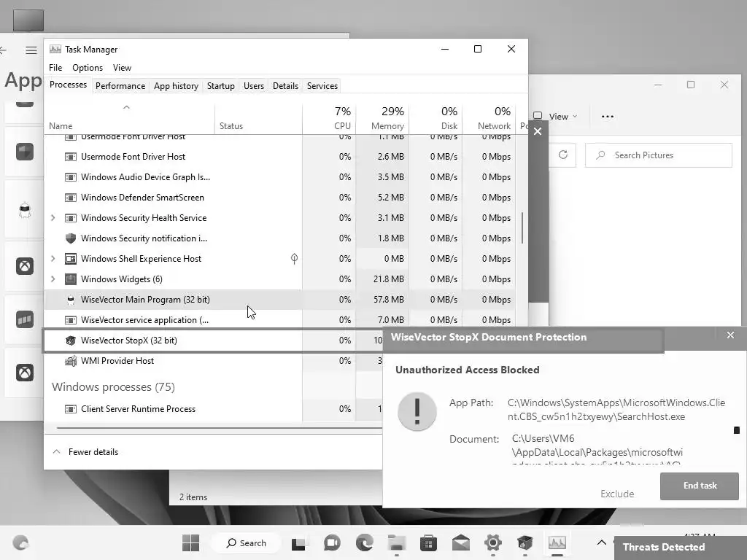
Task: Select the Usermode Font Driver Host 2.6 MB row
Action: (279, 157)
